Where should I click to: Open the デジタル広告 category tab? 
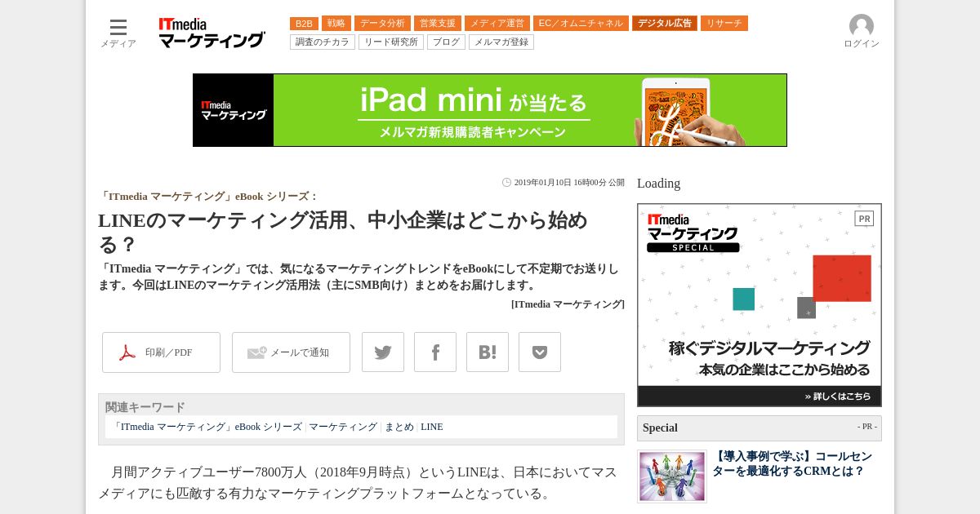tap(665, 24)
